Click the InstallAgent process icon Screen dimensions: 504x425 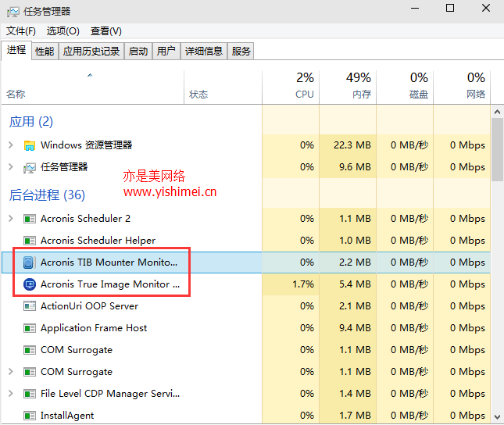tap(30, 416)
